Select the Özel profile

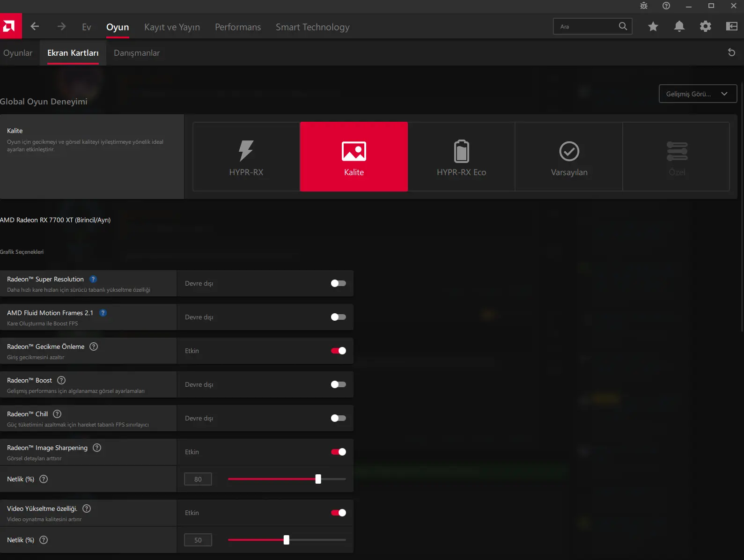click(677, 156)
